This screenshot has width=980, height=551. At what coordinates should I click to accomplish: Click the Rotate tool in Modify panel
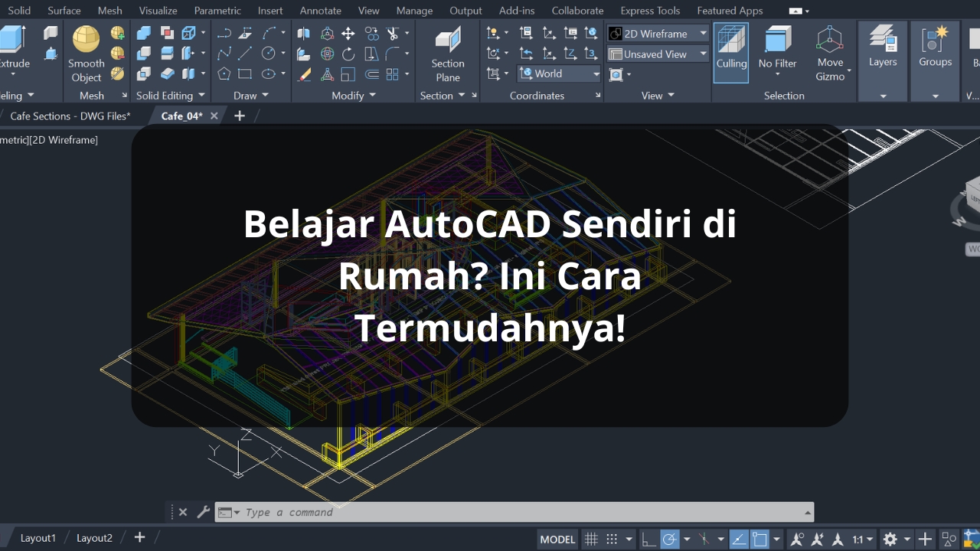tap(348, 54)
